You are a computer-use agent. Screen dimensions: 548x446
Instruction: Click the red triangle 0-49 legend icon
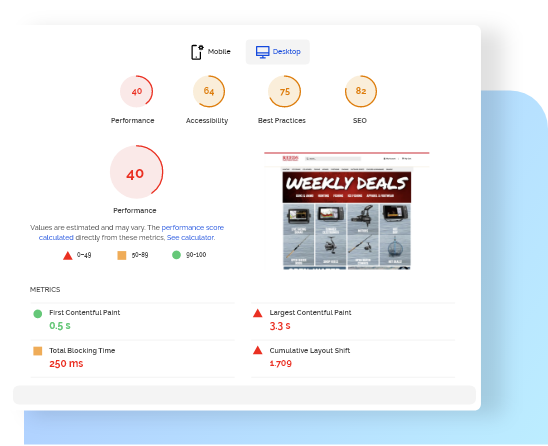[x=68, y=256]
